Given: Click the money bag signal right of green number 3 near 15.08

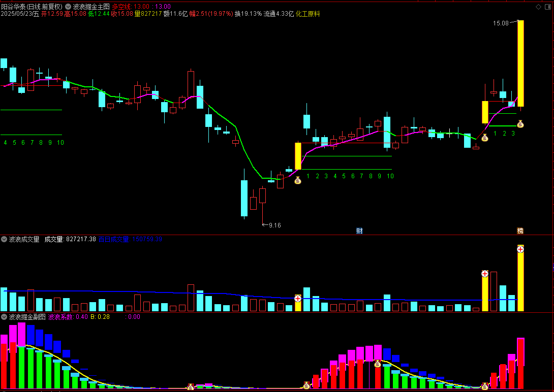Looking at the screenshot, I should click(x=520, y=124).
